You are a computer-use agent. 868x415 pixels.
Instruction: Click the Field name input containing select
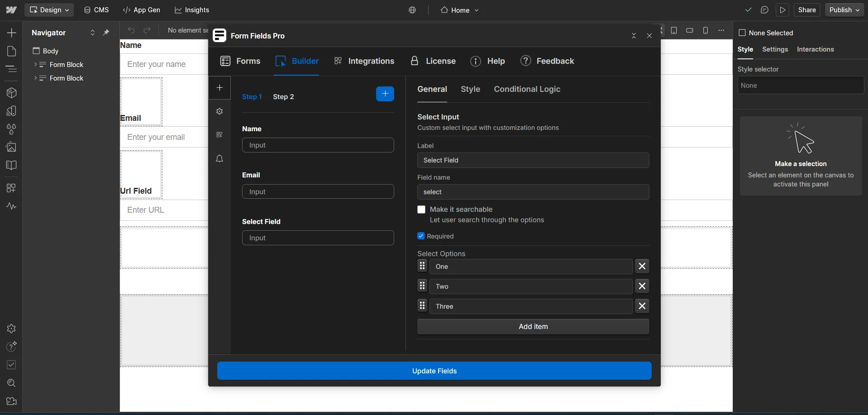[533, 192]
